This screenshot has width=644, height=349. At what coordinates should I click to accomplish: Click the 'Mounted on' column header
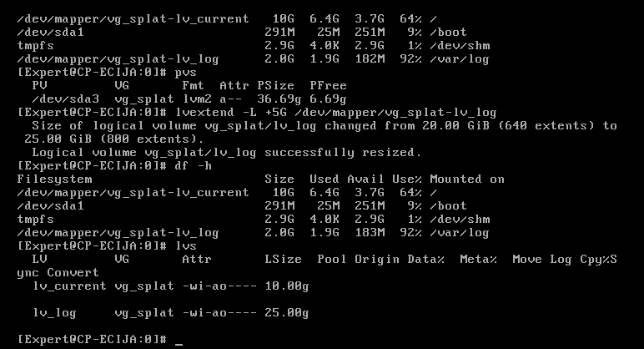467,180
